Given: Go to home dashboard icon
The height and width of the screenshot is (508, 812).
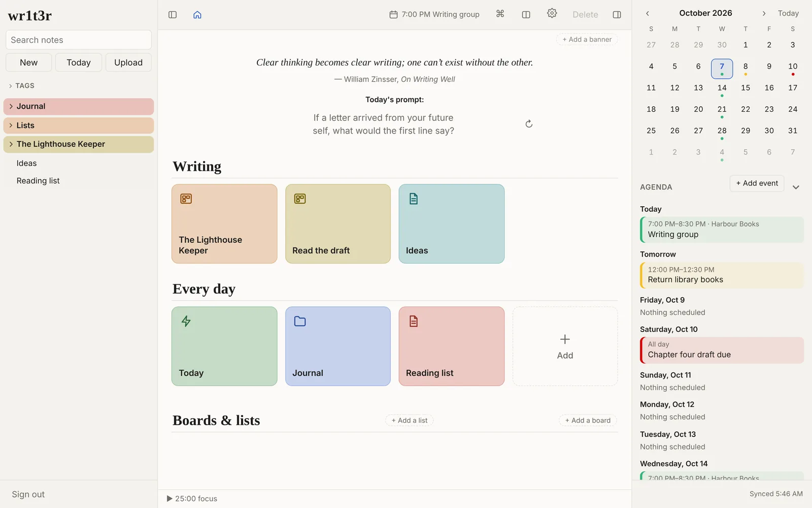Looking at the screenshot, I should [x=197, y=15].
